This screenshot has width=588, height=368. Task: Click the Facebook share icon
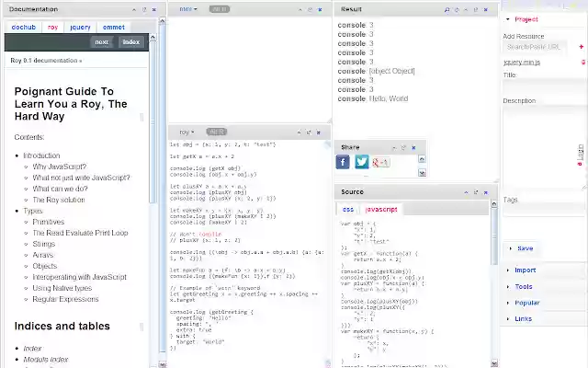click(x=343, y=162)
